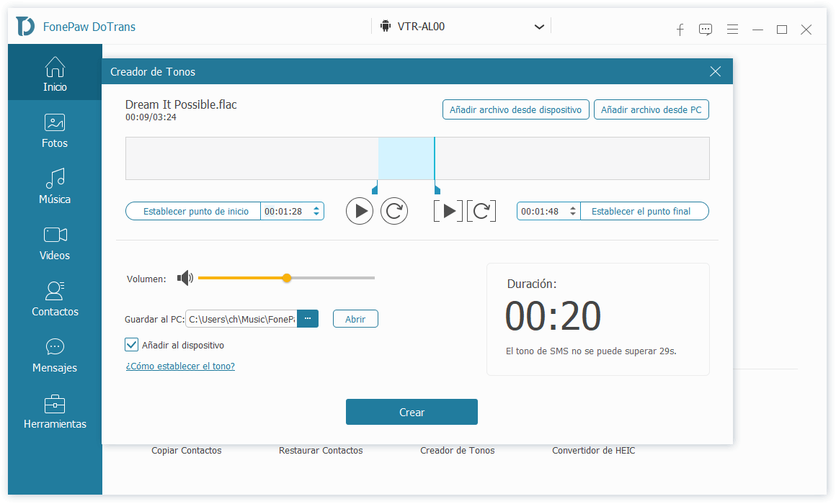Adjust the end time 00:01:48 stepper arrows
Image resolution: width=836 pixels, height=504 pixels.
573,211
